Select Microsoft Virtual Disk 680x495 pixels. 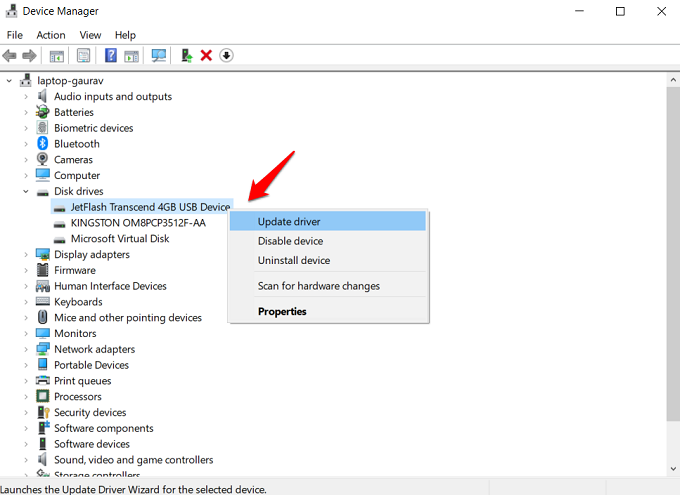(120, 239)
